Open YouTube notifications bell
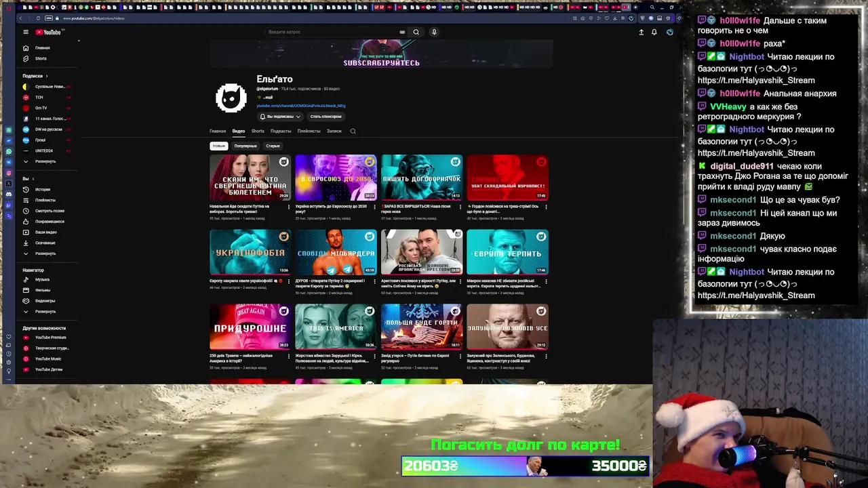The image size is (868, 488). pyautogui.click(x=654, y=32)
